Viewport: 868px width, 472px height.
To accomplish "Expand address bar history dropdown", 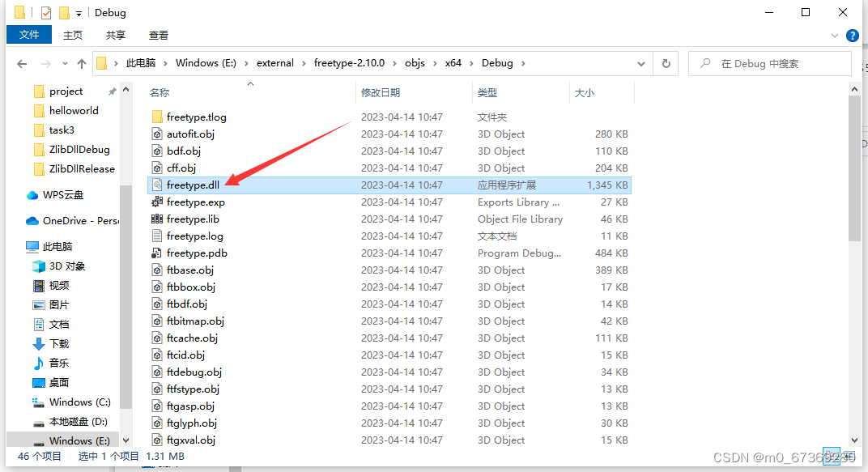I will click(641, 64).
